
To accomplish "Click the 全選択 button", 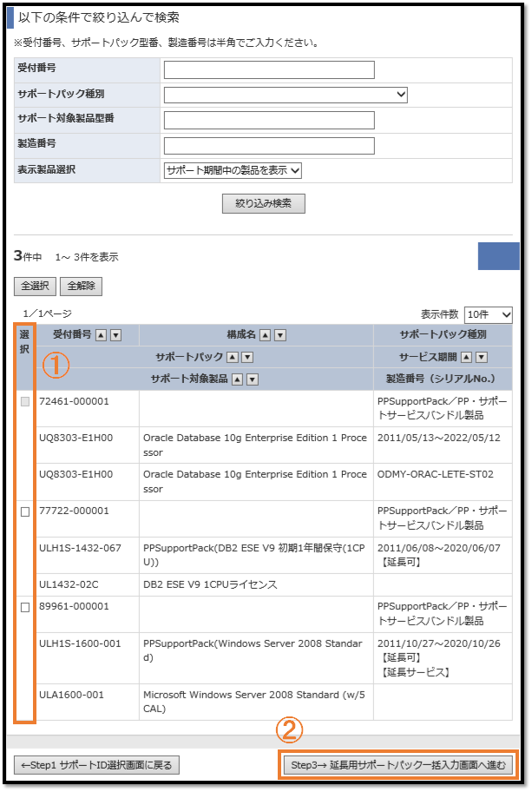I will click(35, 286).
